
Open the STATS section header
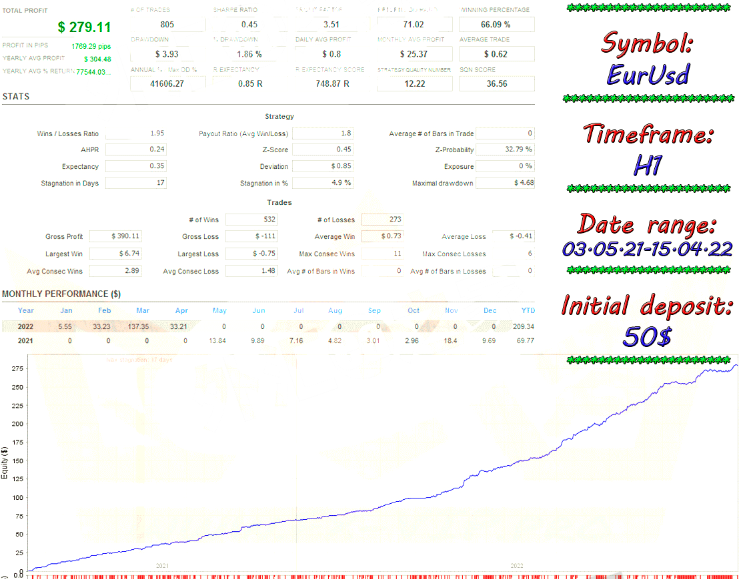[16, 97]
